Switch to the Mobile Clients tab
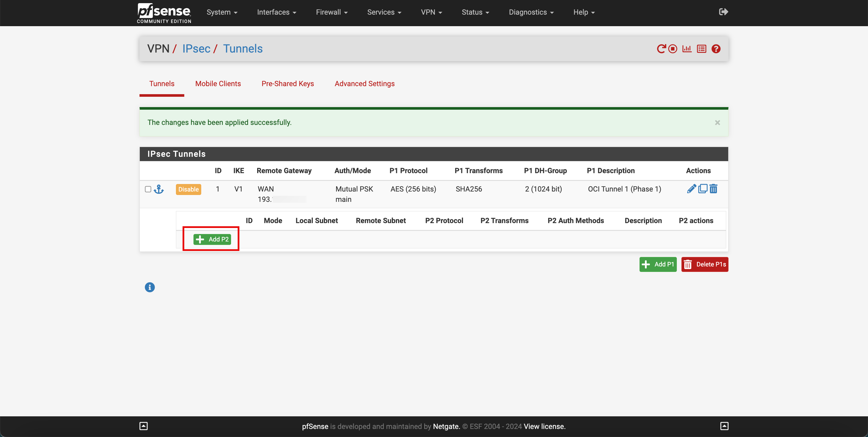This screenshot has height=437, width=868. click(x=218, y=84)
